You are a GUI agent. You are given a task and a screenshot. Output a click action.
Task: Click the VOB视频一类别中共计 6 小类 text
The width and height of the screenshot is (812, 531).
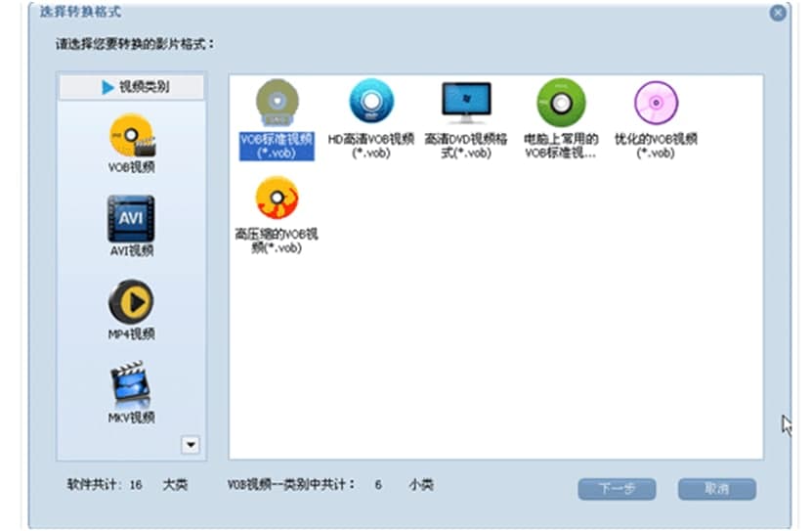pyautogui.click(x=330, y=485)
